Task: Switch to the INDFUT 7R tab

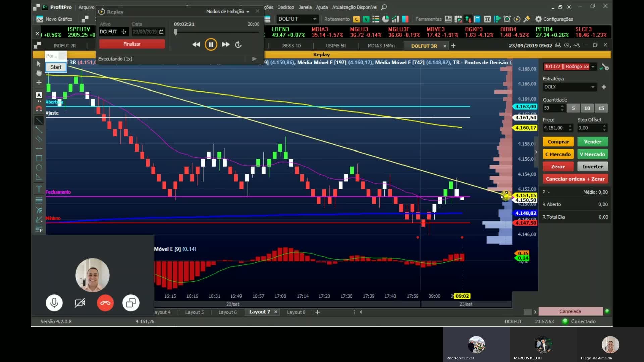Action: click(x=65, y=46)
